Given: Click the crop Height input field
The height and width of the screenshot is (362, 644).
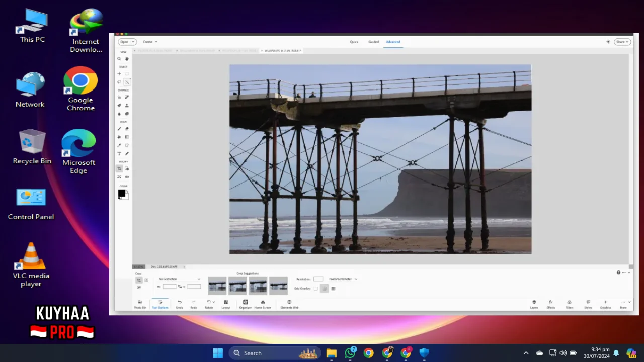Looking at the screenshot, I should pyautogui.click(x=194, y=287).
